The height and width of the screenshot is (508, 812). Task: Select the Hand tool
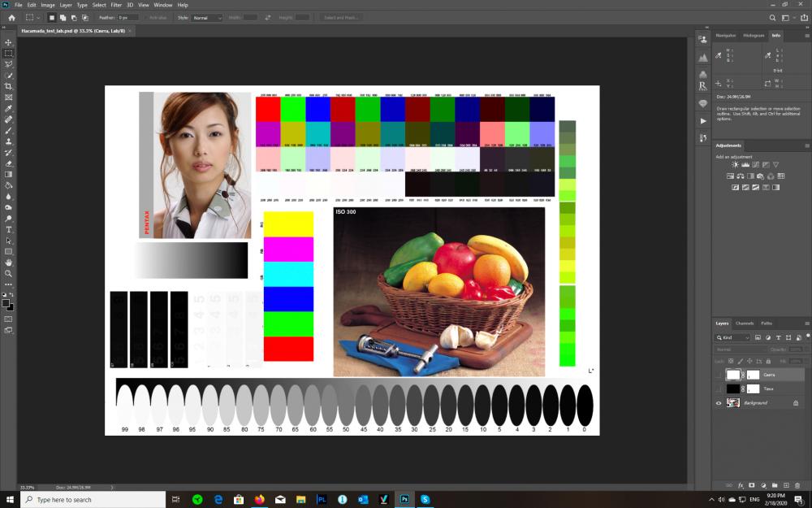8,263
